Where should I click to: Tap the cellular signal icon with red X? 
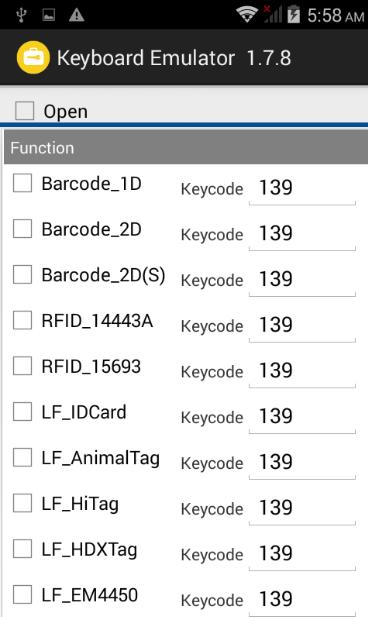[x=273, y=14]
